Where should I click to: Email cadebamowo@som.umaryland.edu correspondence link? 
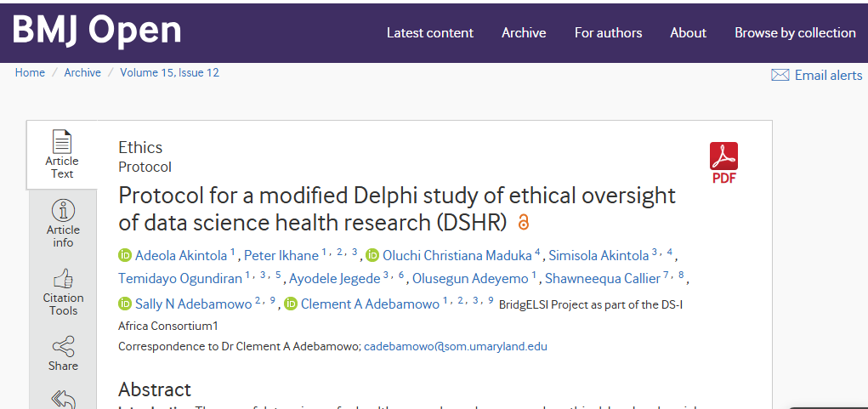455,347
